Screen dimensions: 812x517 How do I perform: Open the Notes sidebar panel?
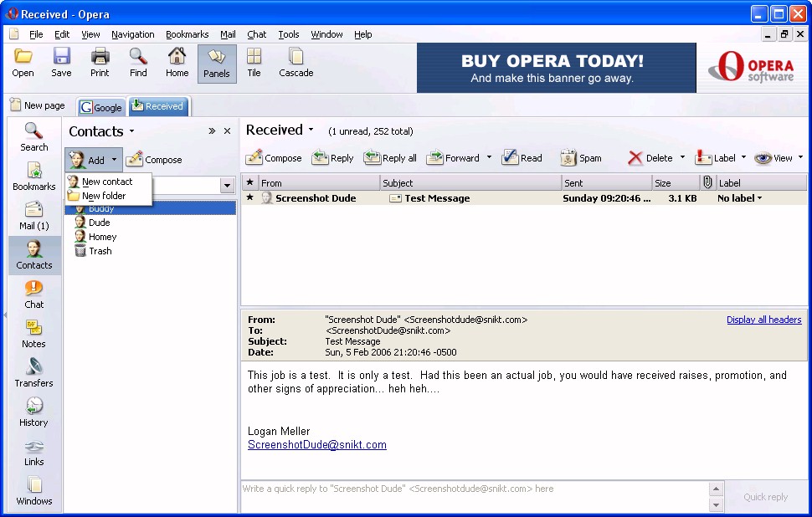tap(33, 333)
